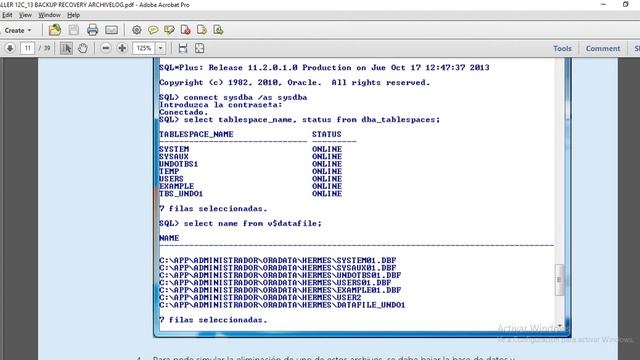Restore the Acrobat window size
Image resolution: width=640 pixels, height=360 pixels.
click(x=625, y=4)
